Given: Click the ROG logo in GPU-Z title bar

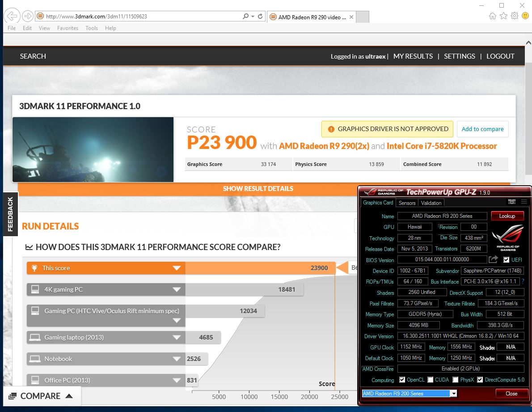Looking at the screenshot, I should 370,192.
